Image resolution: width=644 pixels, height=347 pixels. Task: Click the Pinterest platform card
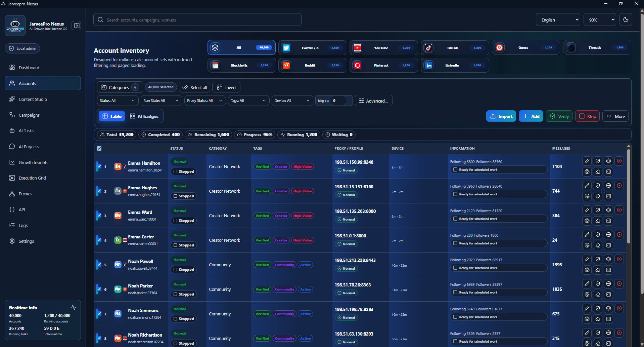[383, 65]
